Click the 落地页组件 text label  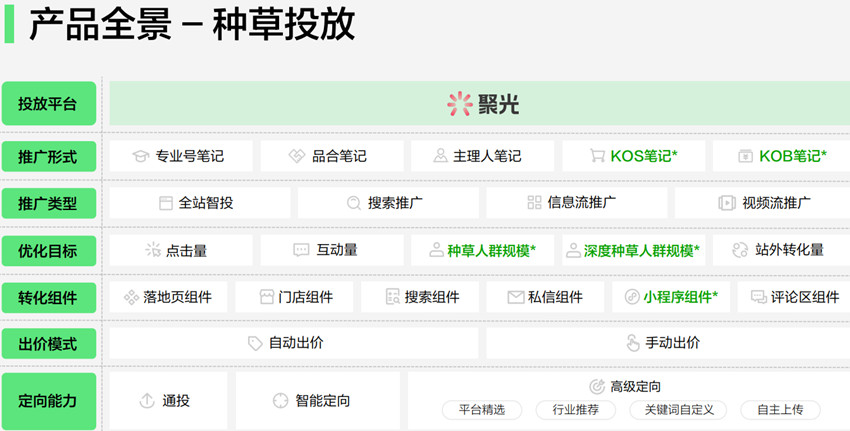(177, 297)
